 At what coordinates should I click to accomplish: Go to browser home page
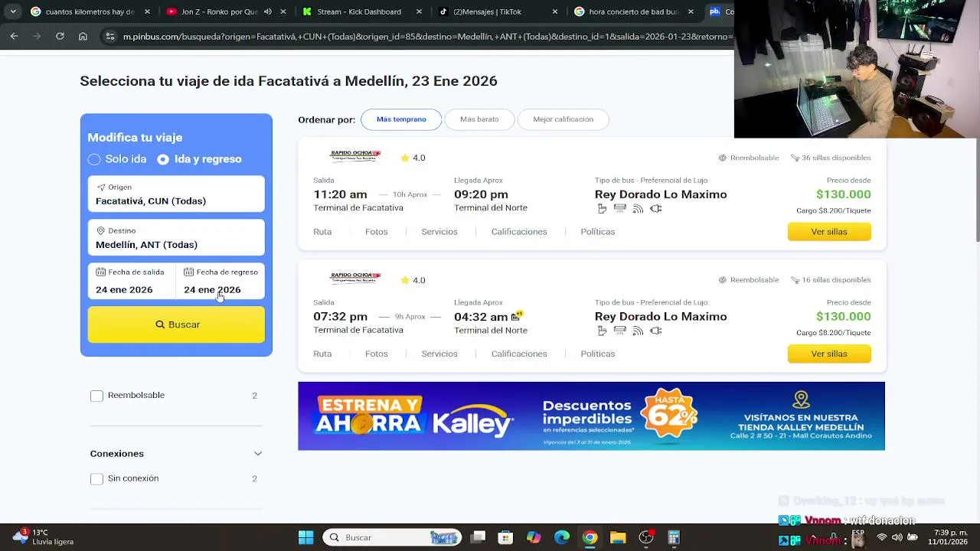tap(83, 36)
